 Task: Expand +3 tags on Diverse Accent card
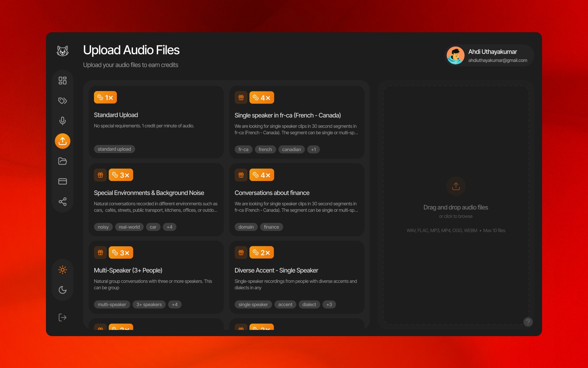[329, 305]
